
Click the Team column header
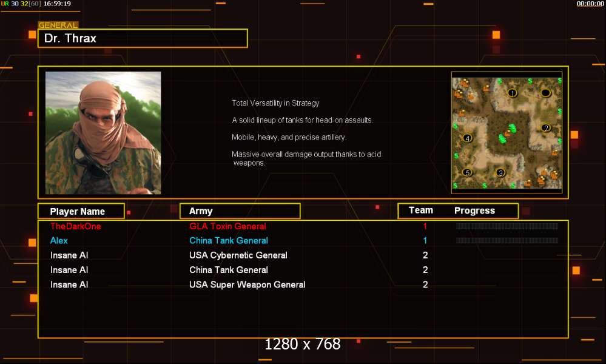[x=421, y=210]
